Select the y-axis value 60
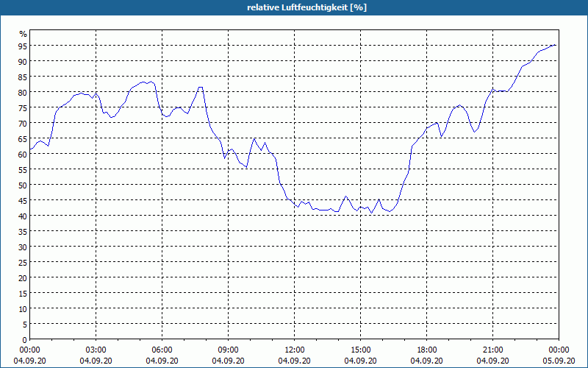Image resolution: width=588 pixels, height=368 pixels. (x=23, y=154)
